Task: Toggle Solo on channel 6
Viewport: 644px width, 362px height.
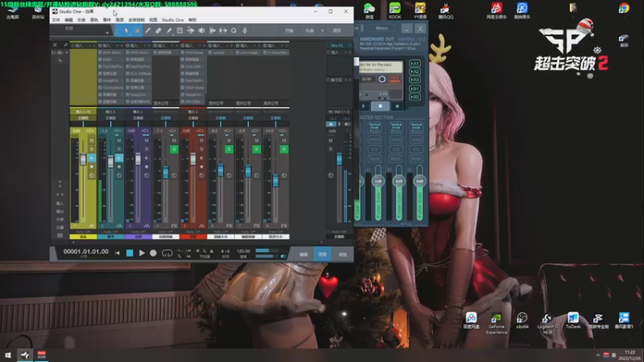Action: point(229,149)
